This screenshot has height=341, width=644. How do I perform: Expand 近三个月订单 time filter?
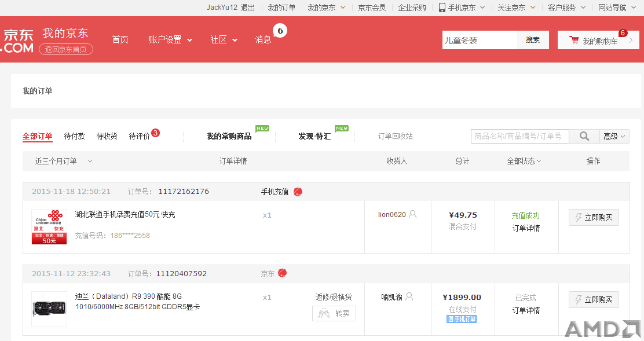(64, 162)
